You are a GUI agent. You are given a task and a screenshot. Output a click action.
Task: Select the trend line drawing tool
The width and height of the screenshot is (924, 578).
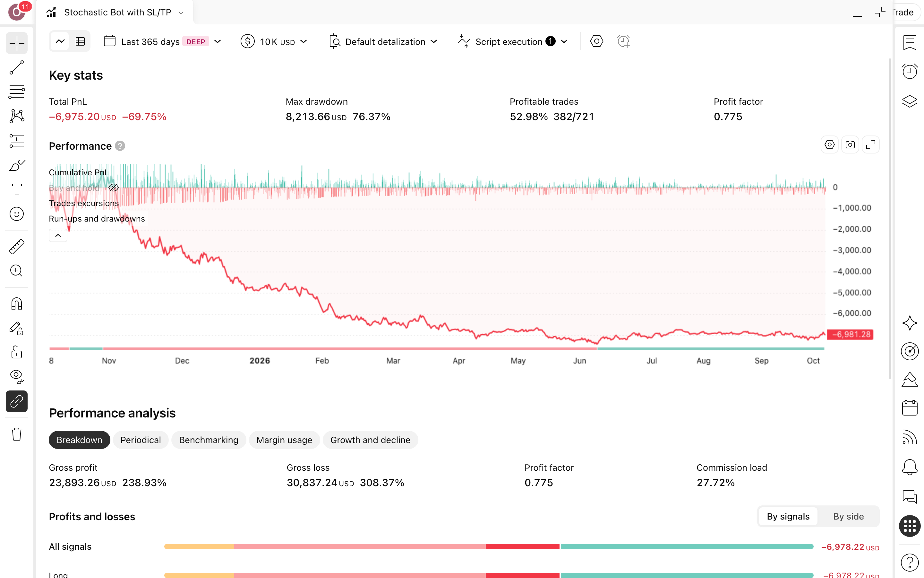pos(17,68)
